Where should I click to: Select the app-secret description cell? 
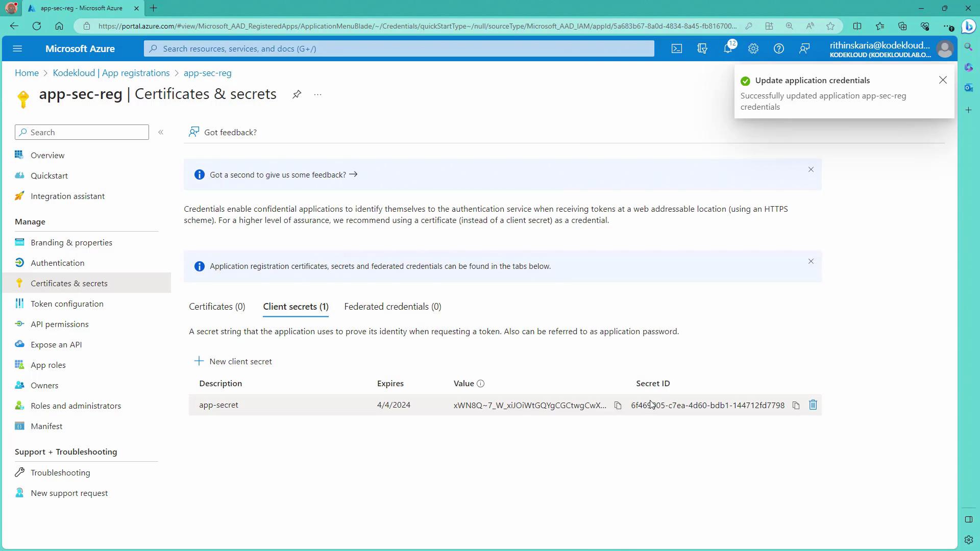tap(218, 405)
